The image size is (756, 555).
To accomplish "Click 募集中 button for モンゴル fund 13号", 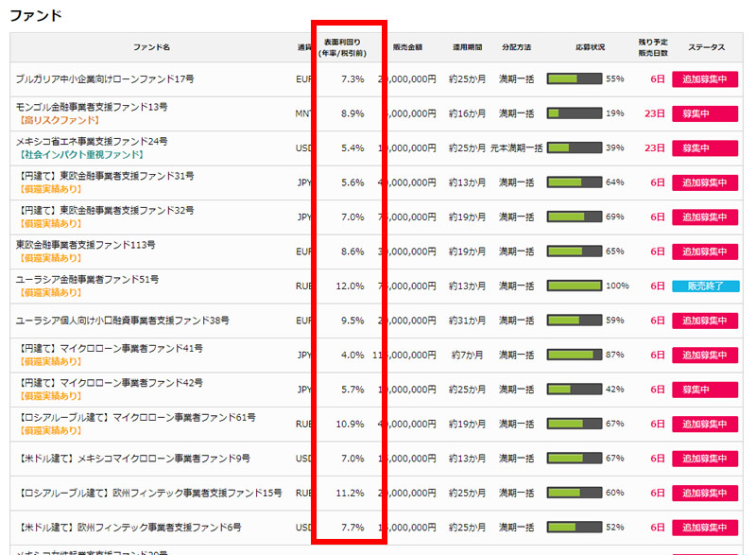I will click(x=704, y=113).
